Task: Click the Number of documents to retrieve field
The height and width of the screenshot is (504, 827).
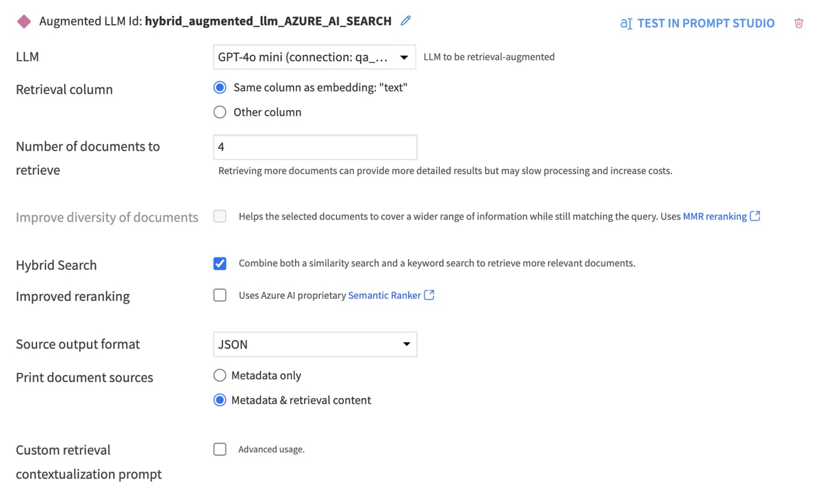Action: (x=314, y=147)
